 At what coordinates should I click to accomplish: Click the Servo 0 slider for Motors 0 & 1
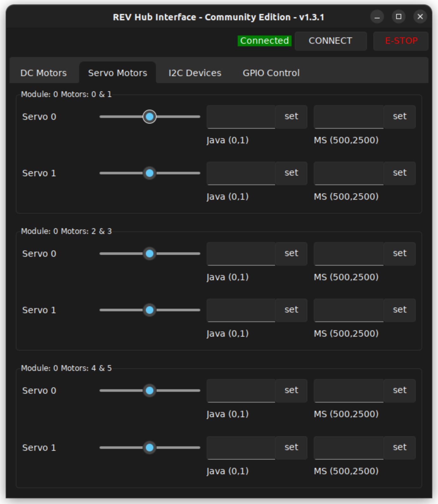tap(150, 117)
